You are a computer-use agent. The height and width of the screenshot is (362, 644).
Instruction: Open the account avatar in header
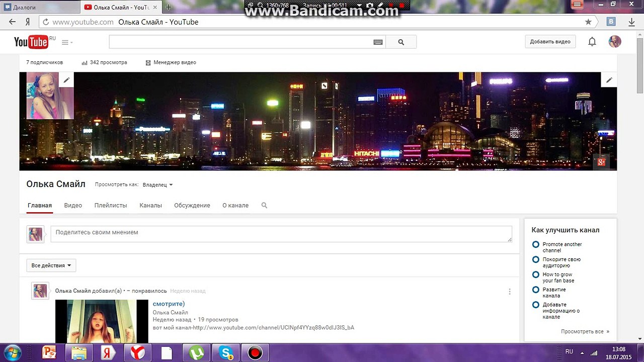pyautogui.click(x=615, y=42)
